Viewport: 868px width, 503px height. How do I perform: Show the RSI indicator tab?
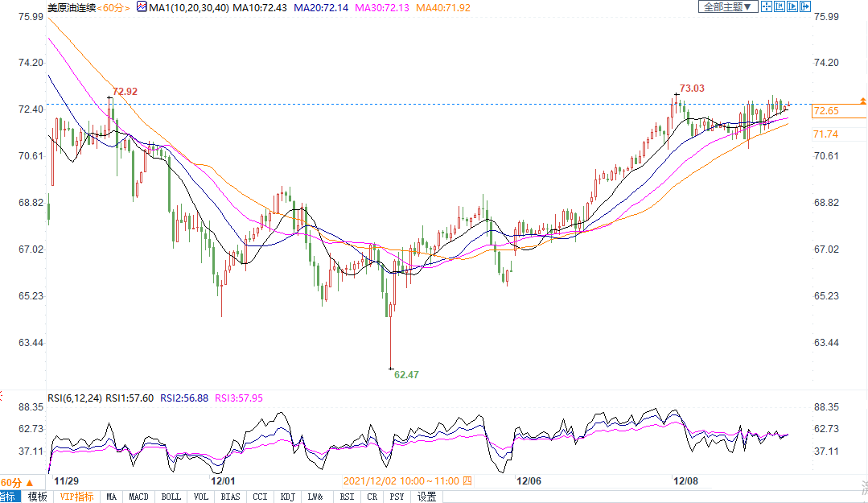pyautogui.click(x=347, y=497)
